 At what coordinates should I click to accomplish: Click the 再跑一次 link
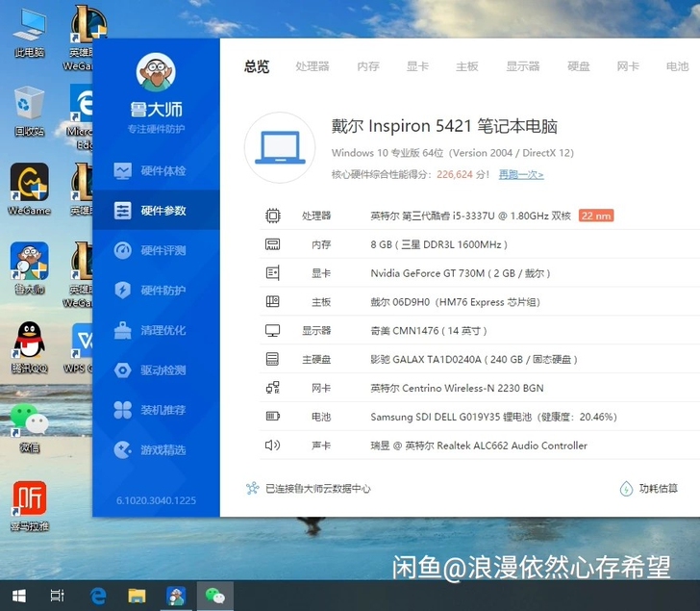(521, 174)
